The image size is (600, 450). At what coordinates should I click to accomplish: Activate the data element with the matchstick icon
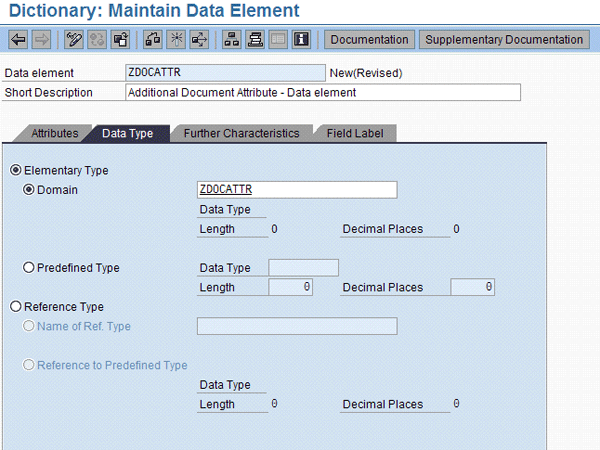coord(175,40)
